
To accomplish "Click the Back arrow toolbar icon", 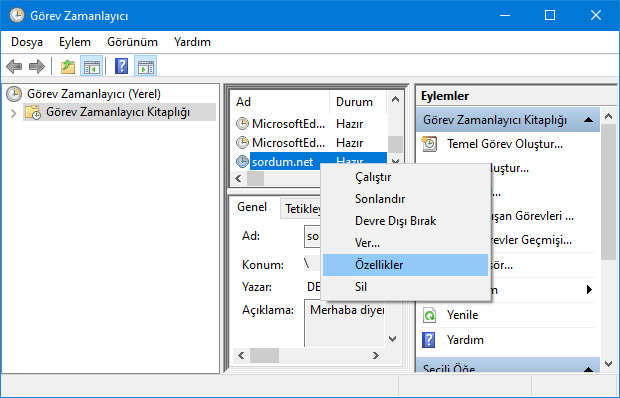I will point(14,66).
